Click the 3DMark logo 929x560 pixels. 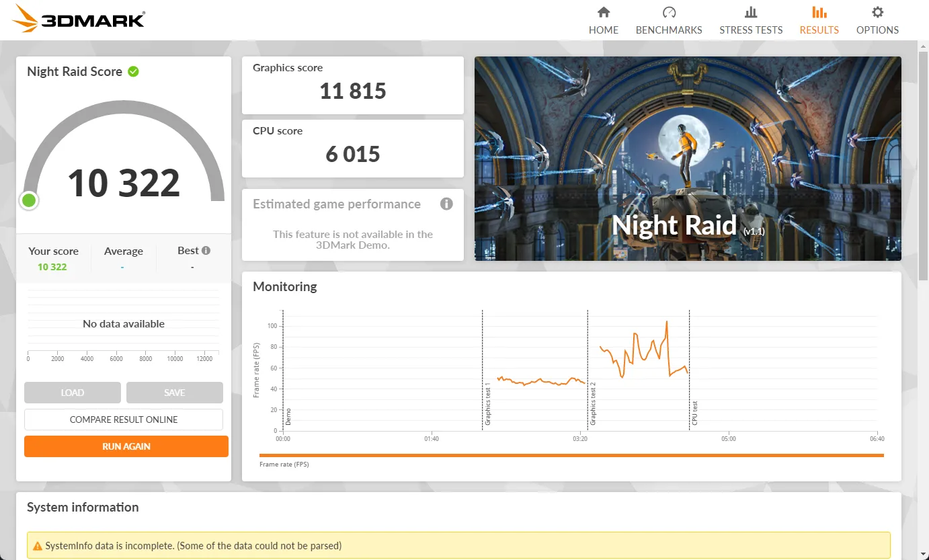(77, 19)
